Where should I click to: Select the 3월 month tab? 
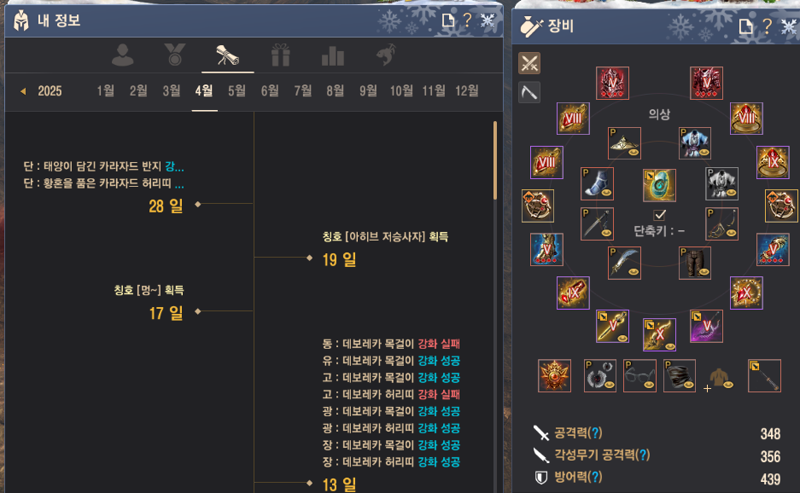[171, 91]
